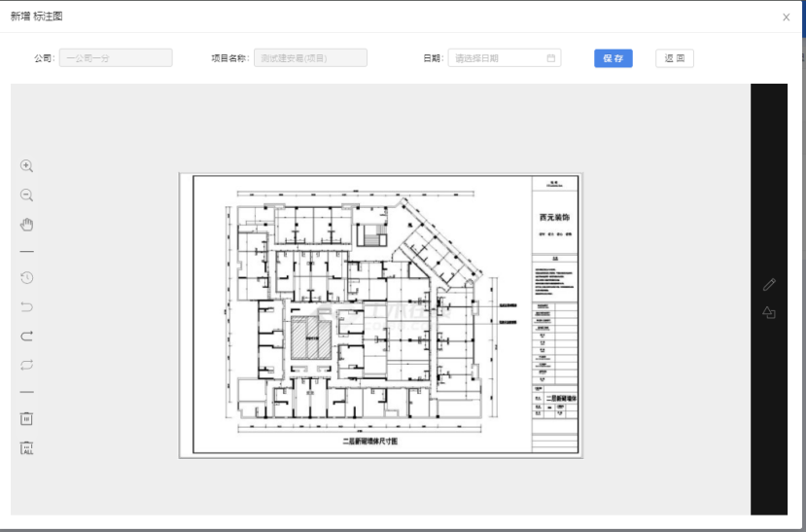The image size is (807, 532).
Task: Select the hand pan tool
Action: [27, 225]
